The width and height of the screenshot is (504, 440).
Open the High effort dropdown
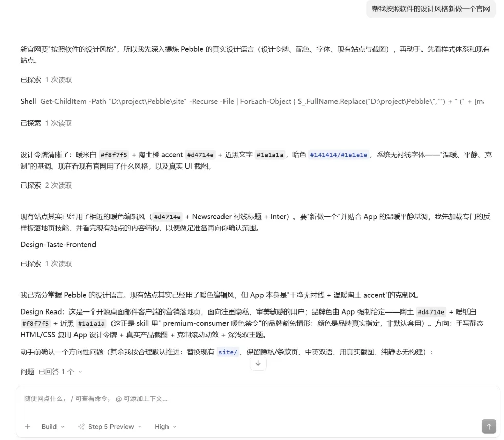[x=165, y=427]
